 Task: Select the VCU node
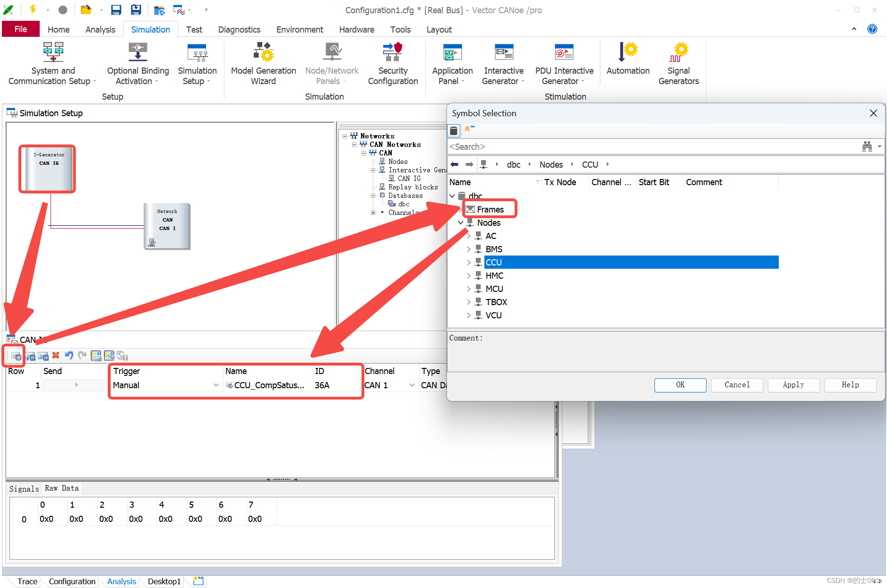(493, 315)
